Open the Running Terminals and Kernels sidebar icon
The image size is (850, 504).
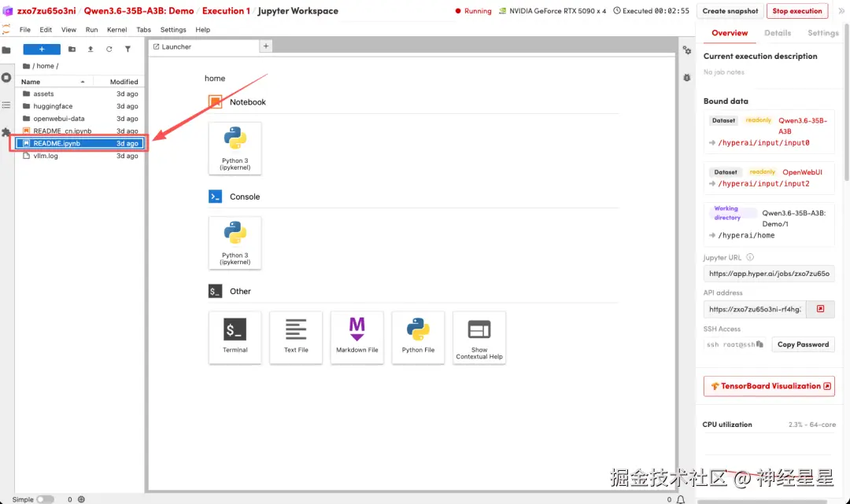(x=6, y=77)
